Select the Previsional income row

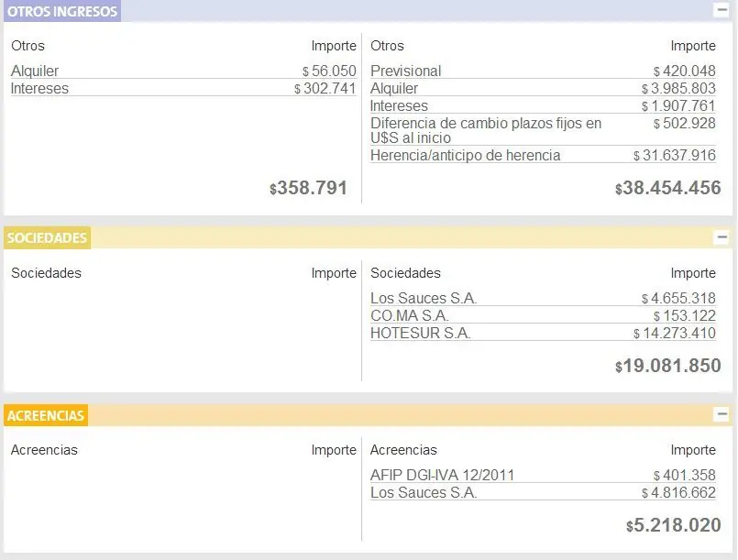[x=543, y=71]
